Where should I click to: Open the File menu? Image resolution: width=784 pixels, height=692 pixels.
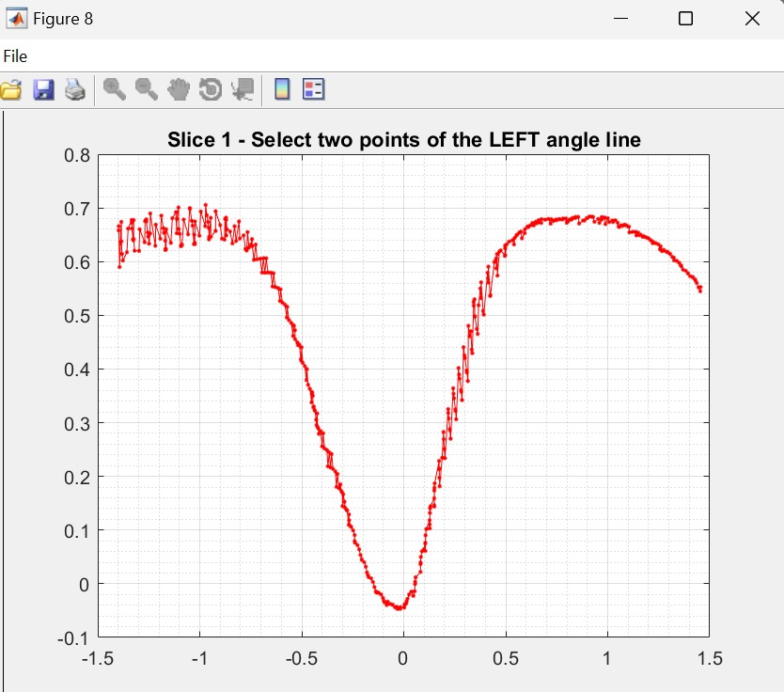coord(15,56)
